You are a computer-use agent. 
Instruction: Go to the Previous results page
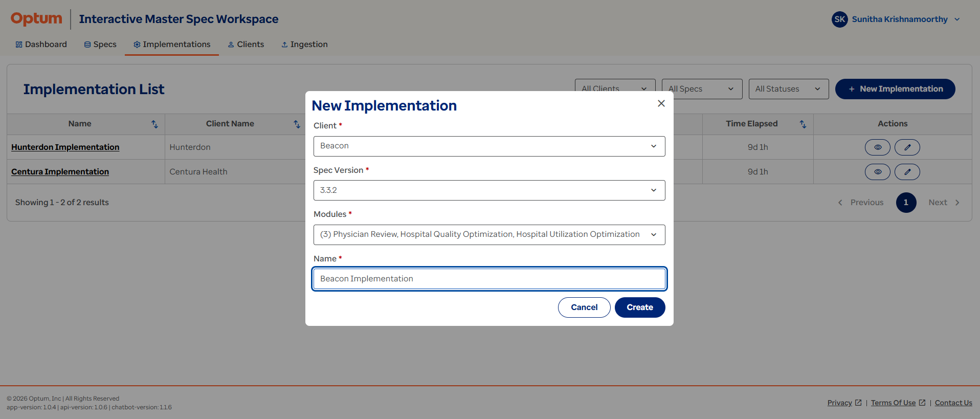(x=861, y=203)
